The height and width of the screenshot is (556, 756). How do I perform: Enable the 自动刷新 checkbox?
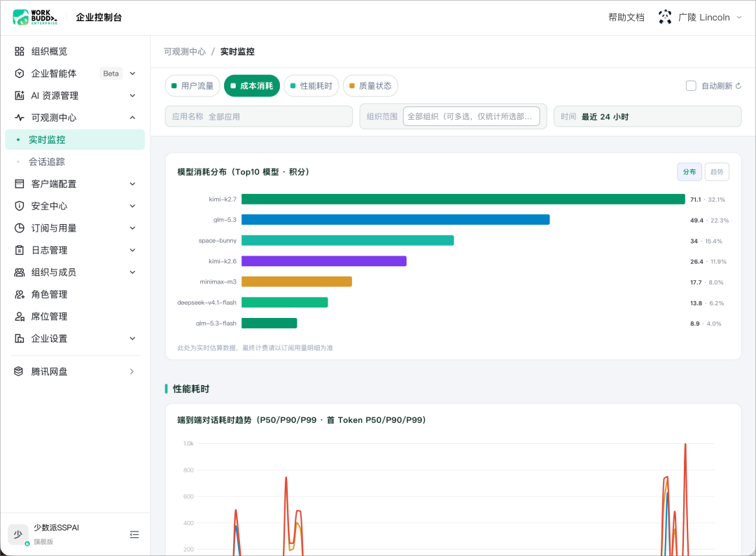point(691,86)
